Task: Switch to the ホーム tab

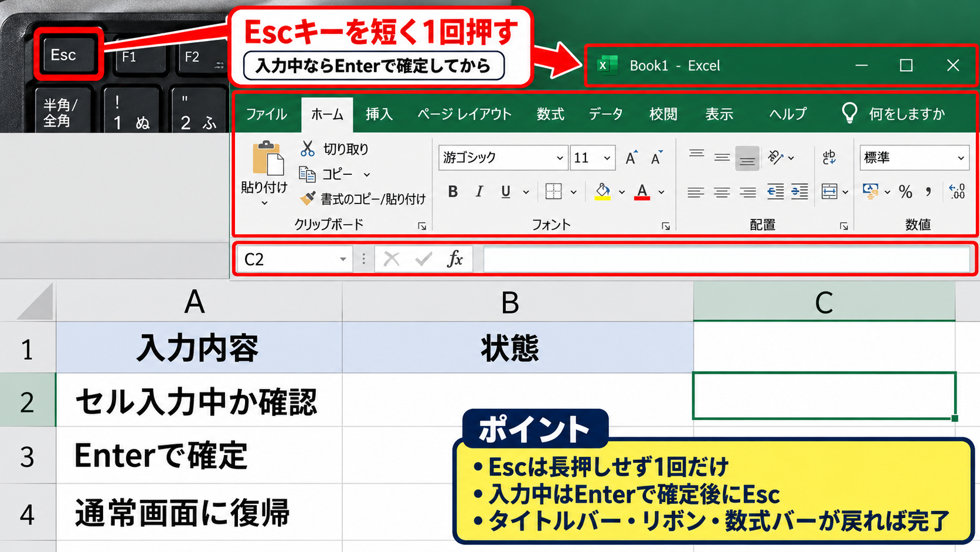Action: click(327, 114)
